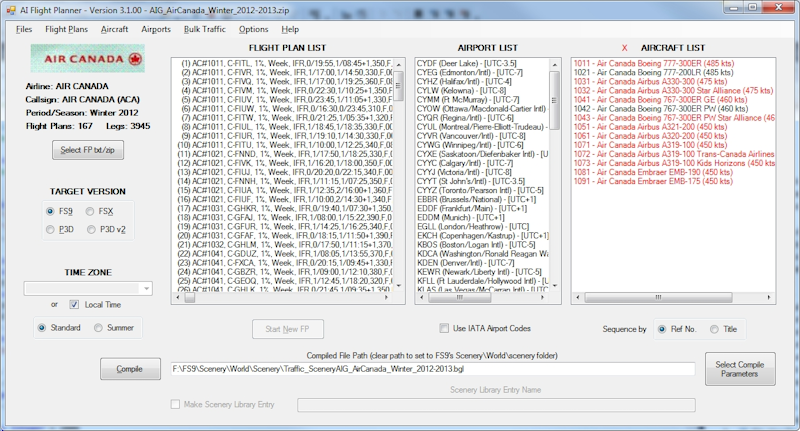This screenshot has height=431, width=800.
Task: Sequence aircraft by Title
Action: coord(714,329)
